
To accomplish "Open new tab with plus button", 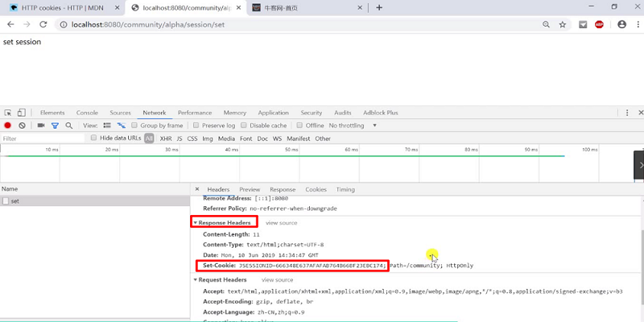I will pos(379,7).
